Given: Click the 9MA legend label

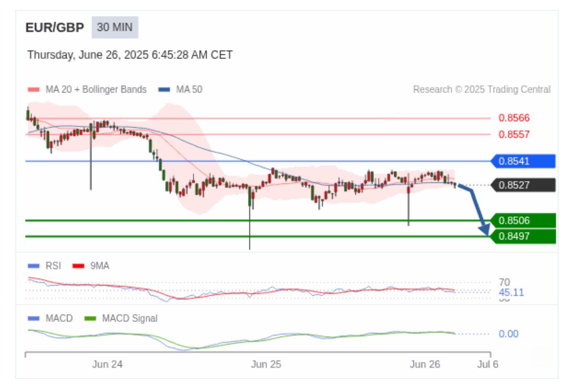Looking at the screenshot, I should pyautogui.click(x=100, y=266).
